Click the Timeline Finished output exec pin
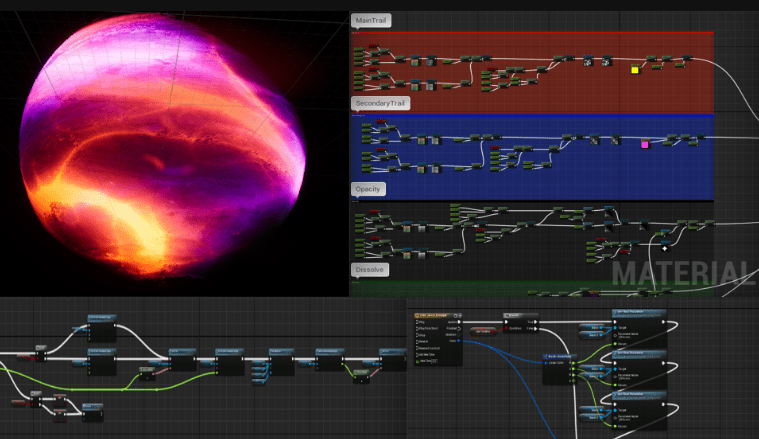 pos(459,328)
